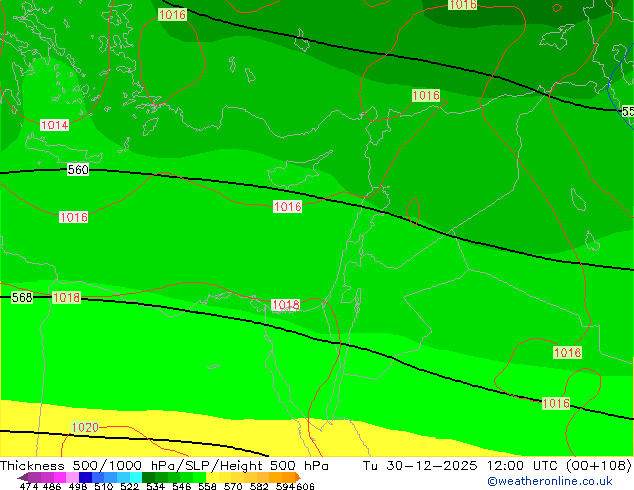This screenshot has width=634, height=490.
Task: Click the 560 height contour label
Action: click(78, 170)
